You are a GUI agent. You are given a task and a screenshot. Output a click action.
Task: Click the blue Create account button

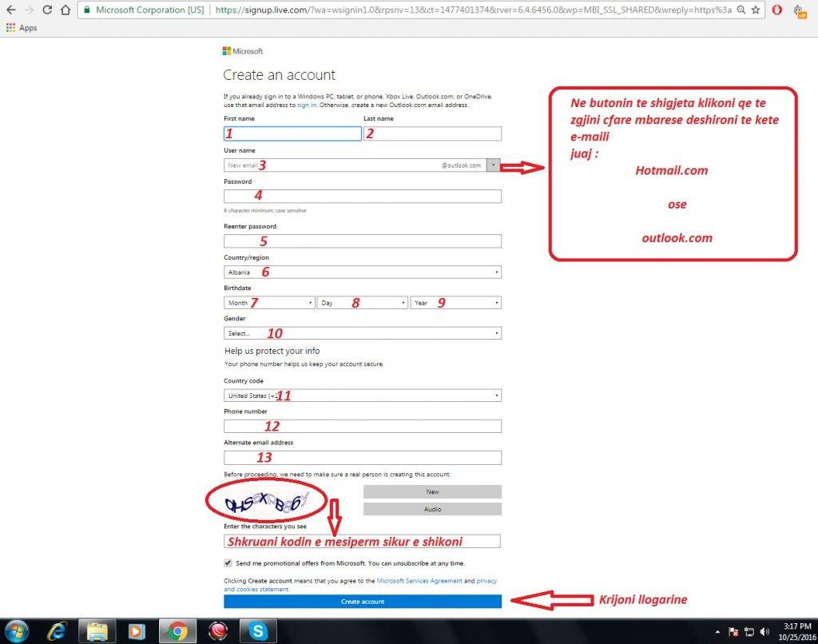pyautogui.click(x=363, y=602)
